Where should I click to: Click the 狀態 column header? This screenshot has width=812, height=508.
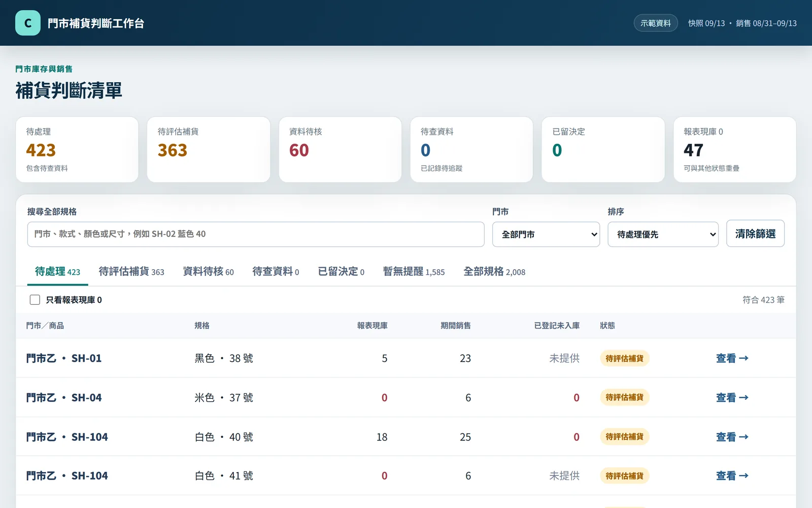point(607,326)
